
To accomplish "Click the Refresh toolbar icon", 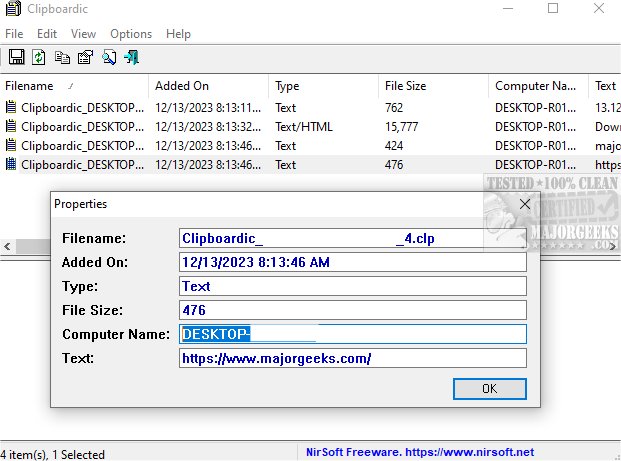I will tap(39, 57).
